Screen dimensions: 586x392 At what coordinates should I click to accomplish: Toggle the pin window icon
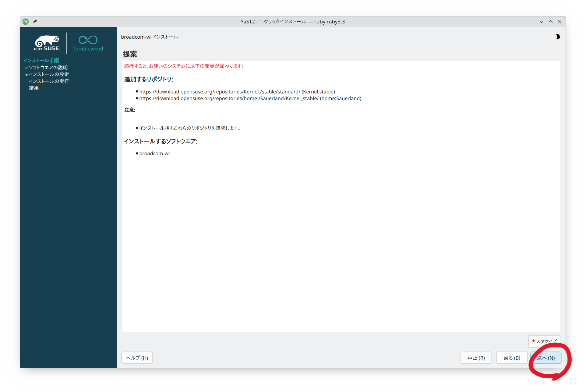[35, 22]
